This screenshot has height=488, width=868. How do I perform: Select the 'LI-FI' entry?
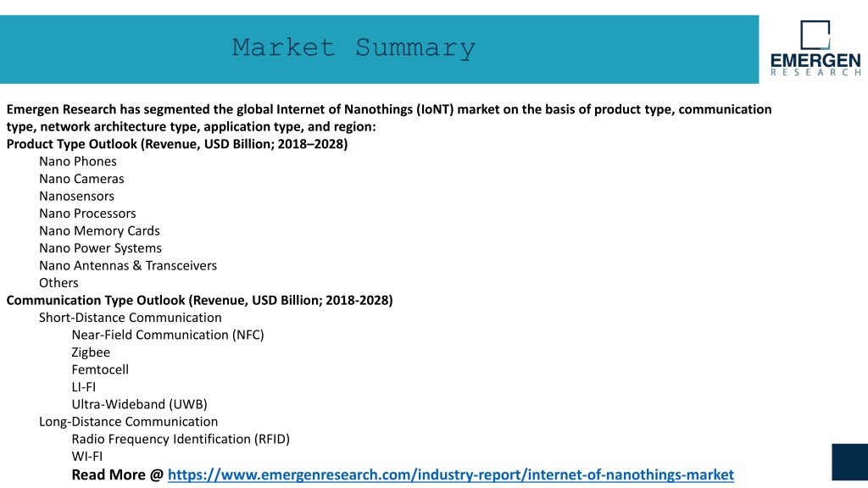pos(84,386)
